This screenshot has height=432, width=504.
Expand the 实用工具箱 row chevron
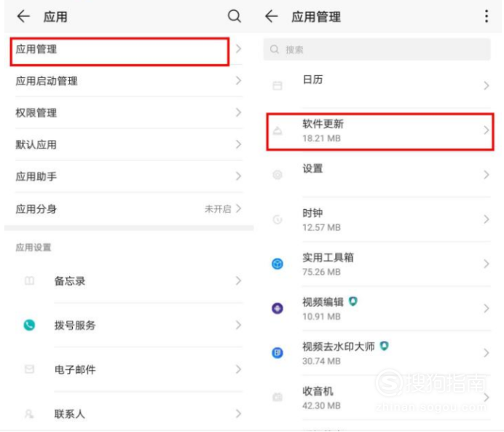click(487, 264)
